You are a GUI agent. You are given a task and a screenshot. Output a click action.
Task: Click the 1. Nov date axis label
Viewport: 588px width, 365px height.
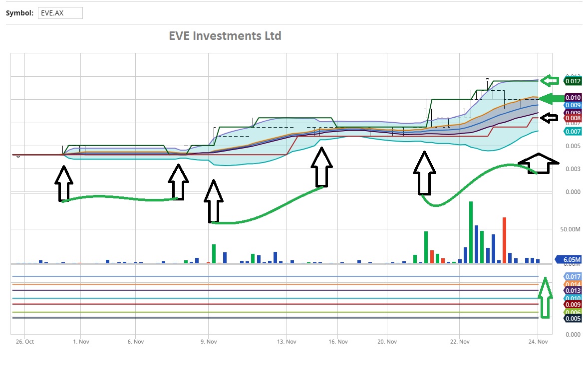click(x=81, y=342)
